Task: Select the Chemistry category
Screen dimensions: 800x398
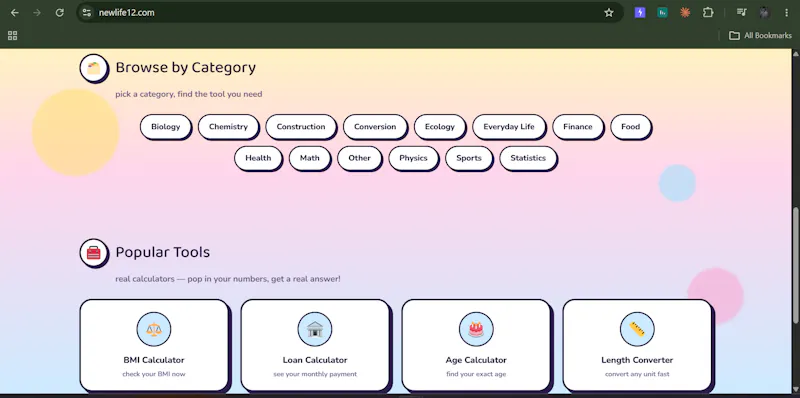Action: tap(228, 127)
